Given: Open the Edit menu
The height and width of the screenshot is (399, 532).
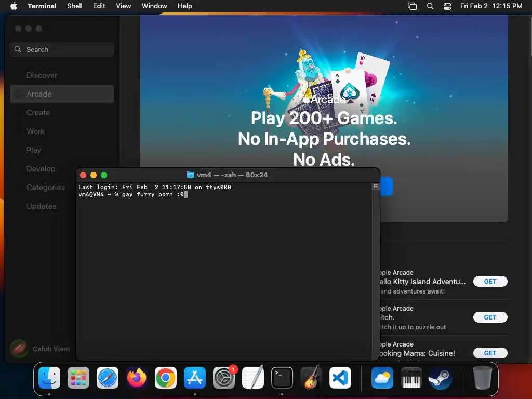Looking at the screenshot, I should click(99, 6).
